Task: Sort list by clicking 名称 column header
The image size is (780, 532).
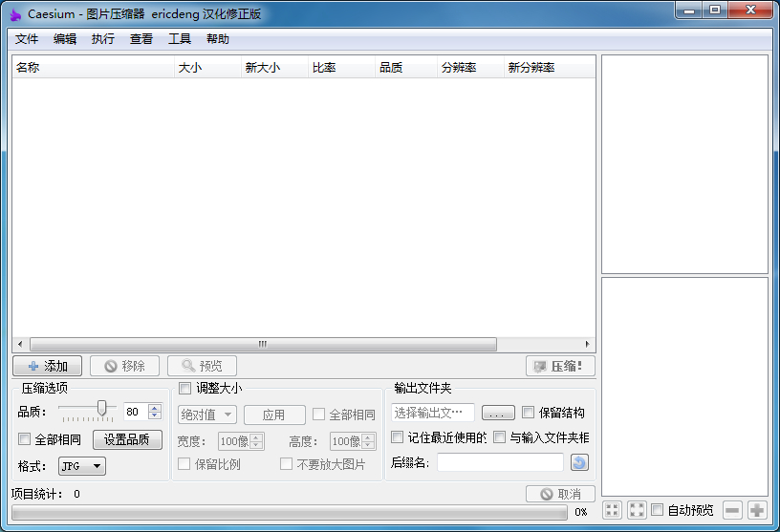Action: (x=93, y=68)
